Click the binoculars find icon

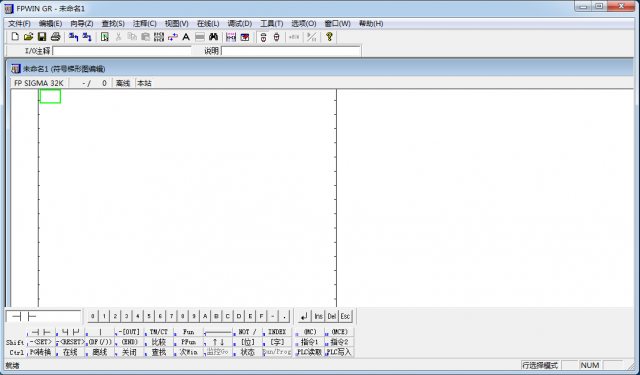click(213, 37)
